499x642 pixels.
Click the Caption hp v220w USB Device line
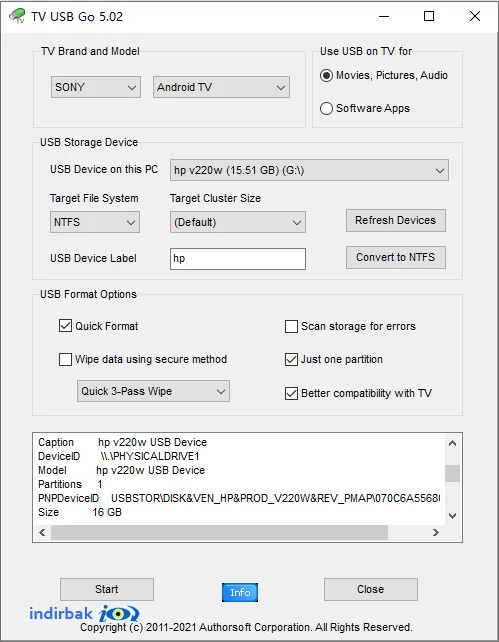tap(122, 442)
